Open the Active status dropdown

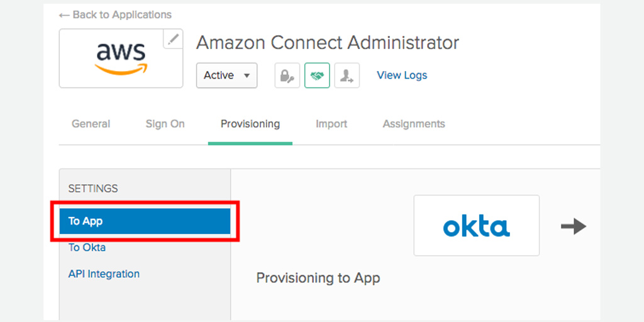point(226,75)
